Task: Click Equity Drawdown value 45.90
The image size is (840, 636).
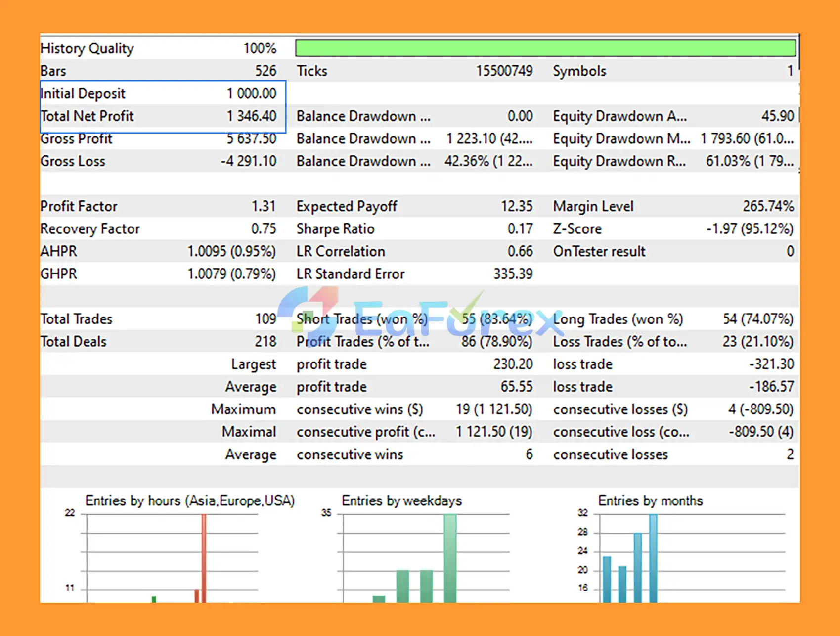Action: tap(778, 116)
